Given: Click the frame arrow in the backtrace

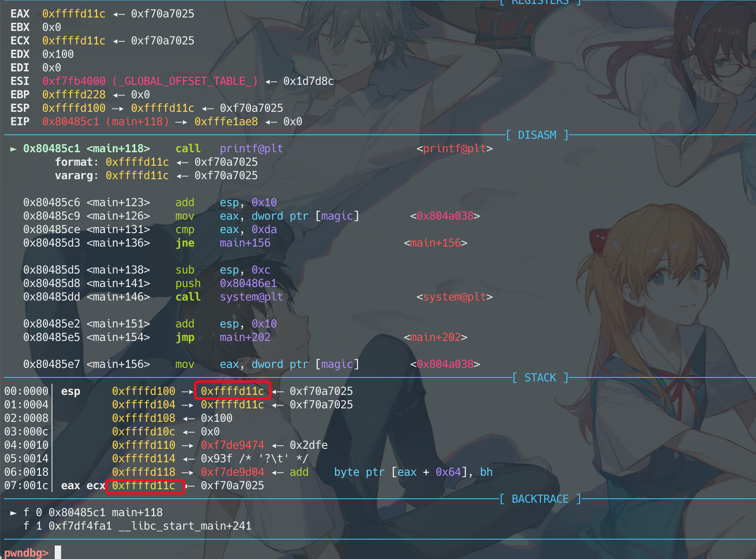Looking at the screenshot, I should click(13, 513).
